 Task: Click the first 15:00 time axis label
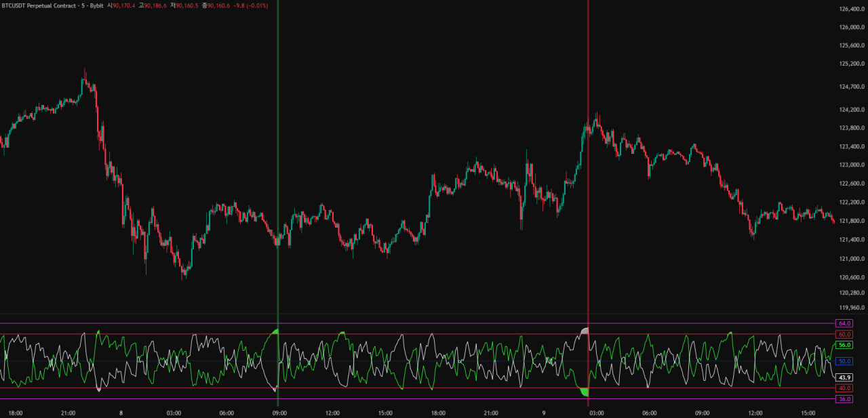[x=385, y=413]
